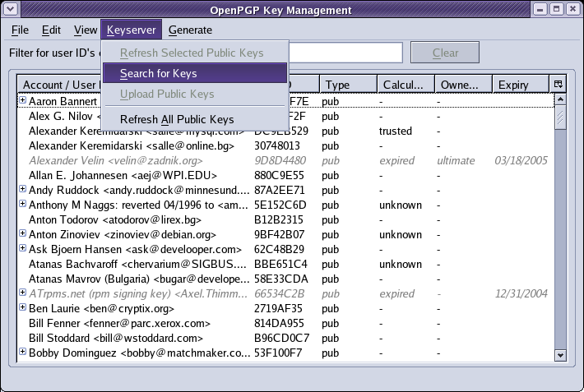Screen dimensions: 584x392
Task: Click key ID 9D8D4480
Action: click(x=280, y=161)
